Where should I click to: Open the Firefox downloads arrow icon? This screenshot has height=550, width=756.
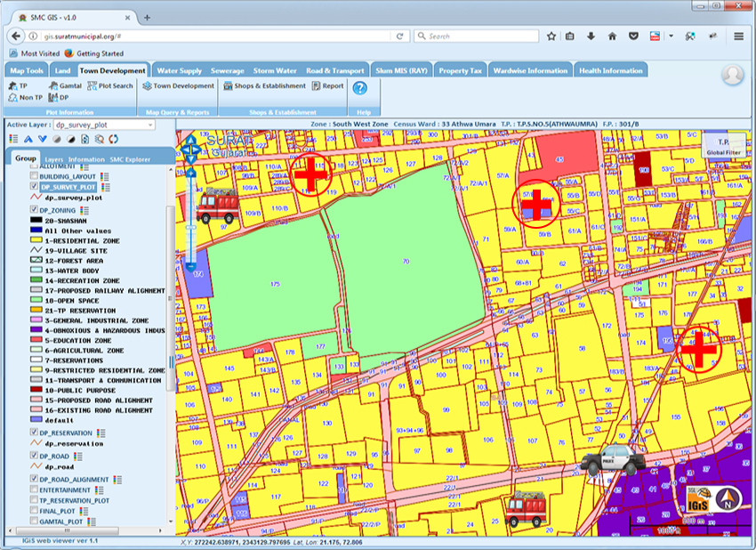[x=591, y=36]
